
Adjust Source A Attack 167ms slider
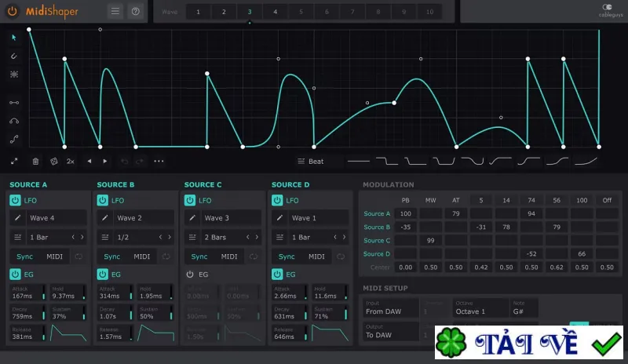27,293
